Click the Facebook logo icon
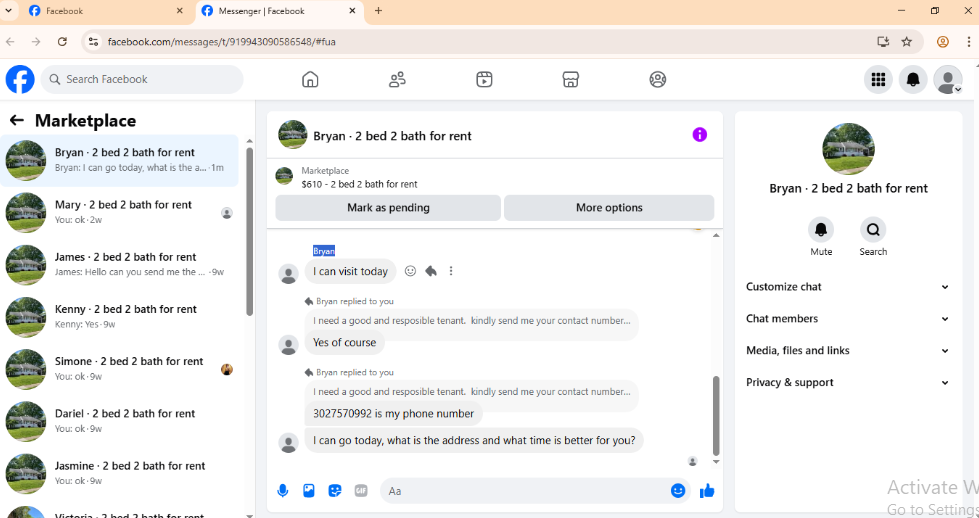 click(x=20, y=80)
